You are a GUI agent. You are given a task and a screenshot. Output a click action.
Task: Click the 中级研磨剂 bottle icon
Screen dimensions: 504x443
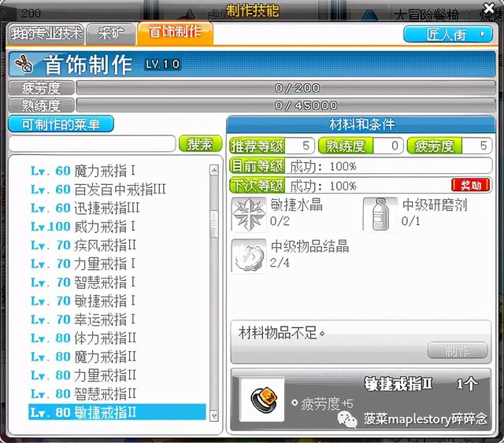coord(380,213)
